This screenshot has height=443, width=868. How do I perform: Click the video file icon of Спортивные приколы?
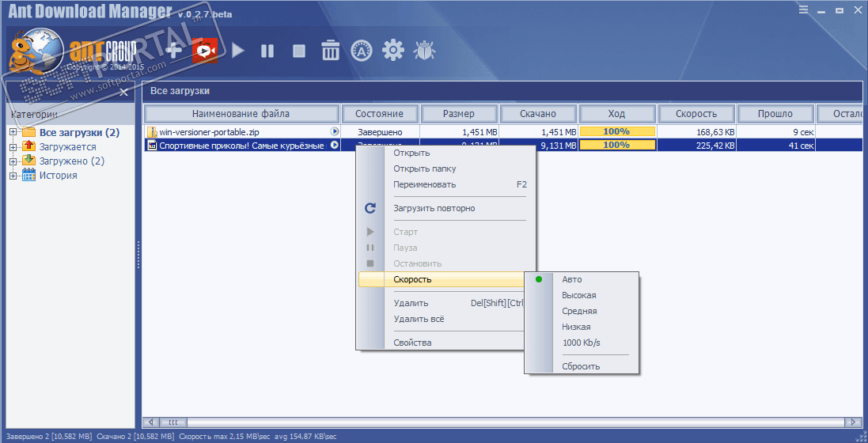(x=152, y=146)
